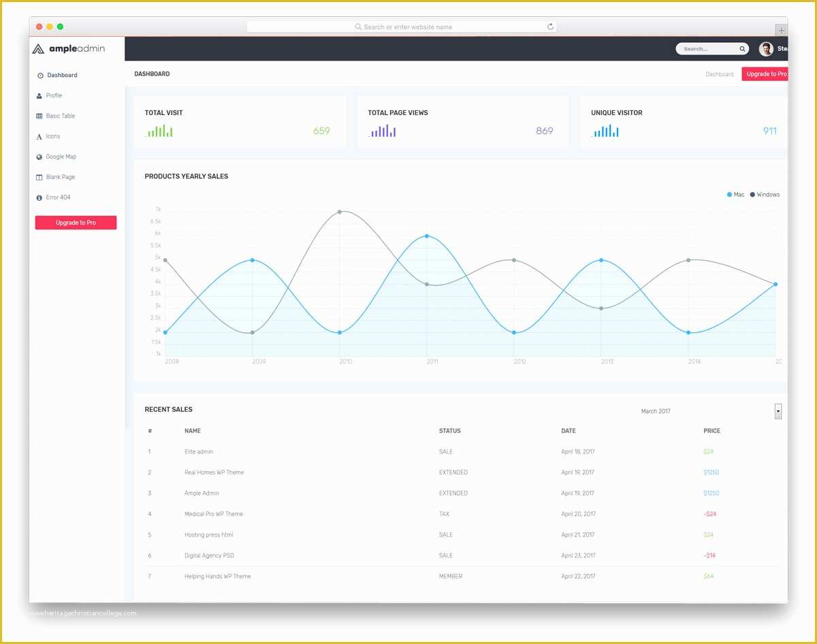Click the Mac data point at 2009
Screen dimensions: 817x644
(x=253, y=260)
